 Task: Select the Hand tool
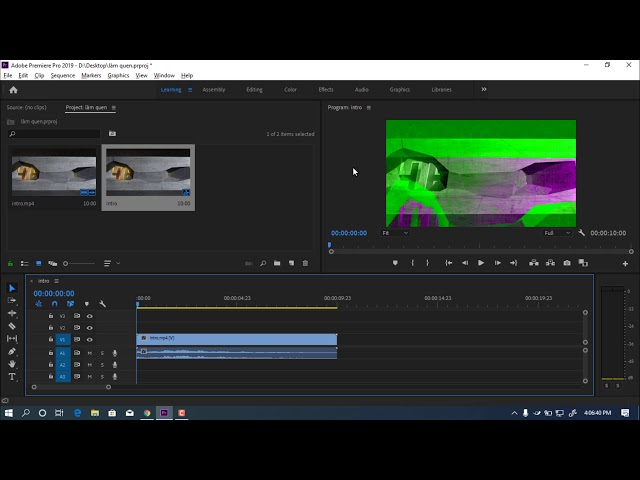[x=12, y=364]
